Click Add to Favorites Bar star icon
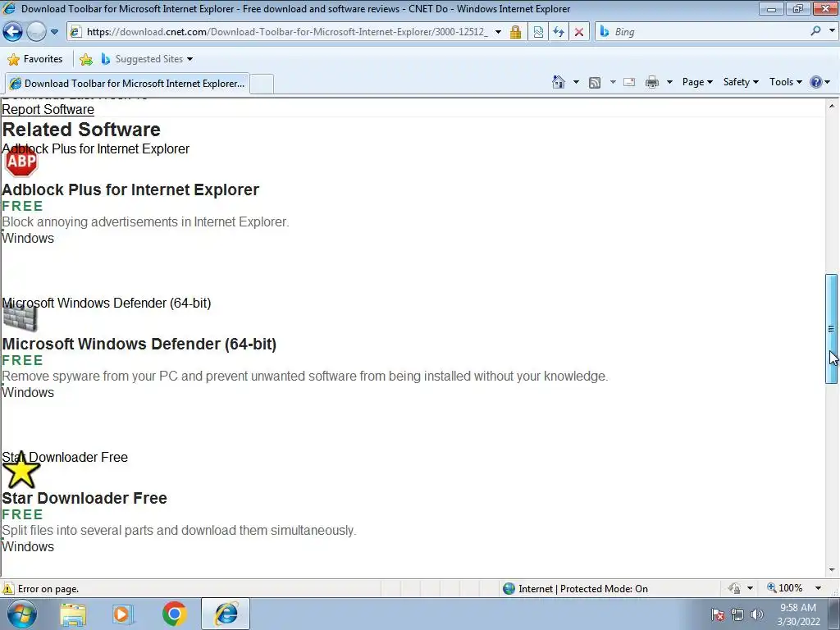This screenshot has width=840, height=630. [85, 59]
